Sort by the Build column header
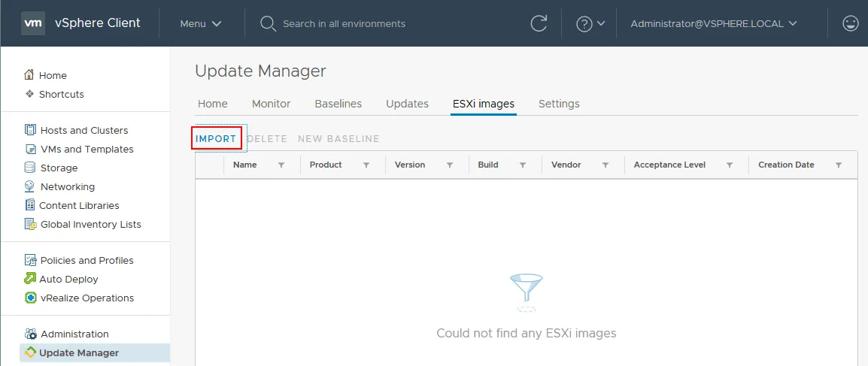This screenshot has height=366, width=868. point(487,165)
